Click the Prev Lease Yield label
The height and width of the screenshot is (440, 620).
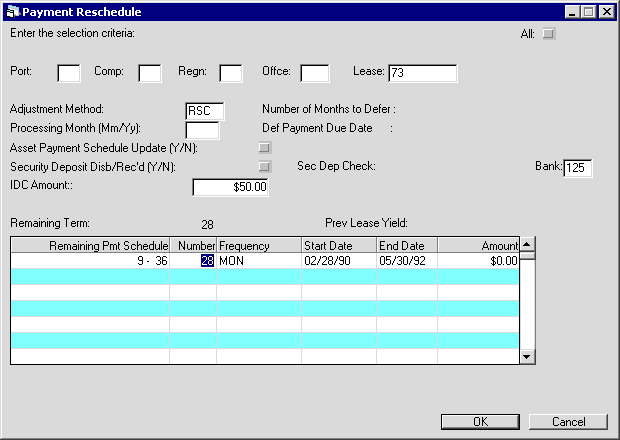pyautogui.click(x=366, y=223)
